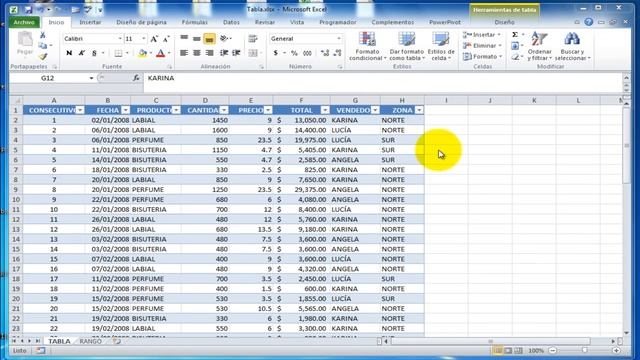Align text left in cell
Screen dimensions: 640x360
[x=184, y=53]
